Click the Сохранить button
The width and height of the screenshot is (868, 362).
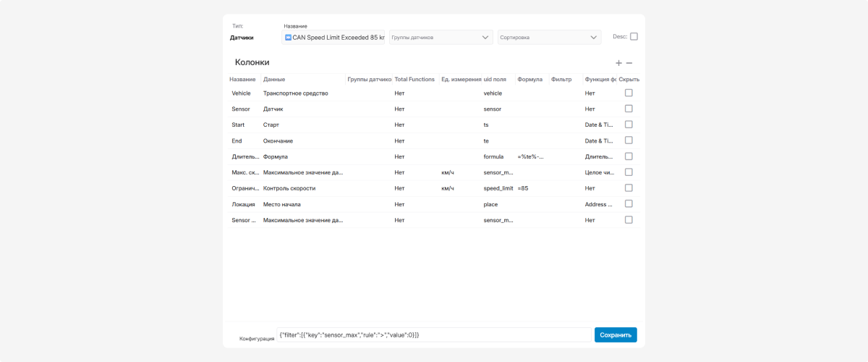tap(616, 335)
